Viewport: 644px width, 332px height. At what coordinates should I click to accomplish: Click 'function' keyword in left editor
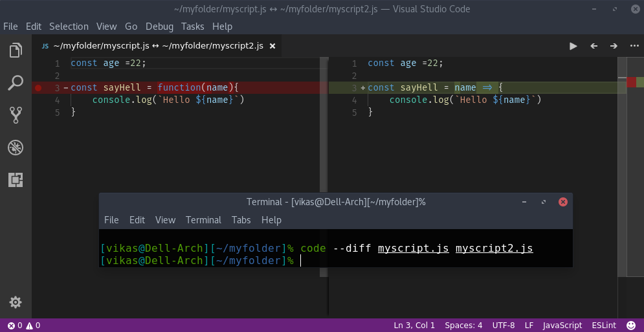point(179,87)
